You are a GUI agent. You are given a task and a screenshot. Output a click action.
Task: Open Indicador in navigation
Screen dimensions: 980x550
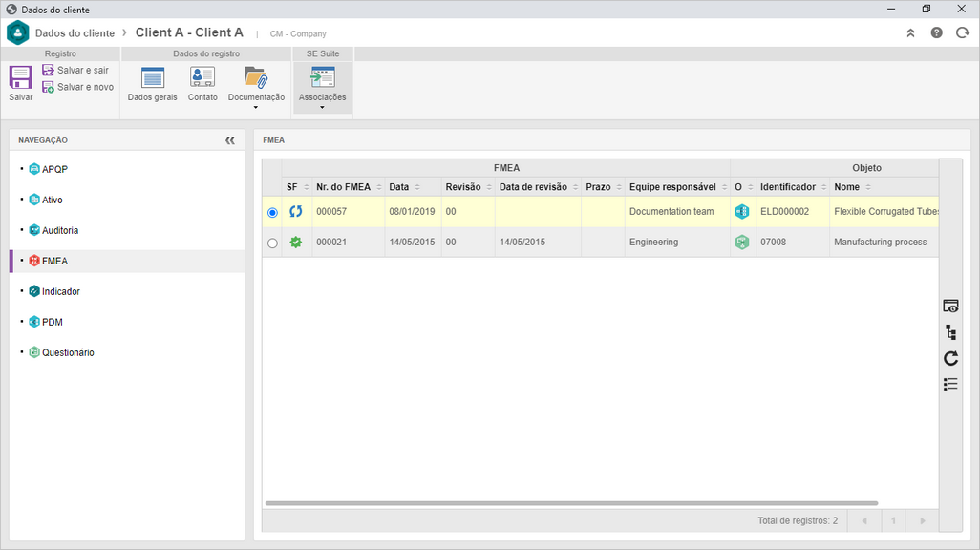pos(60,292)
